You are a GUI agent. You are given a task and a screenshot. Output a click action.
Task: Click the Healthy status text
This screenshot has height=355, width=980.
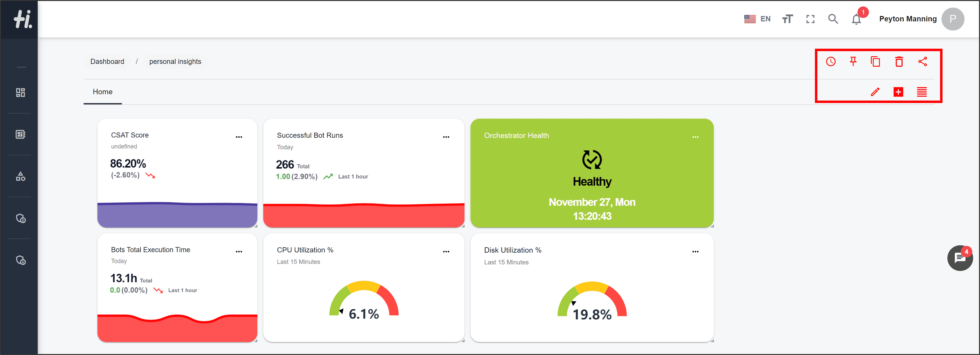(592, 182)
